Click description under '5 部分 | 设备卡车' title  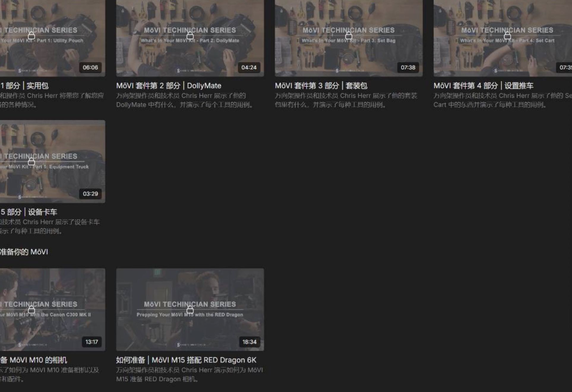50,226
